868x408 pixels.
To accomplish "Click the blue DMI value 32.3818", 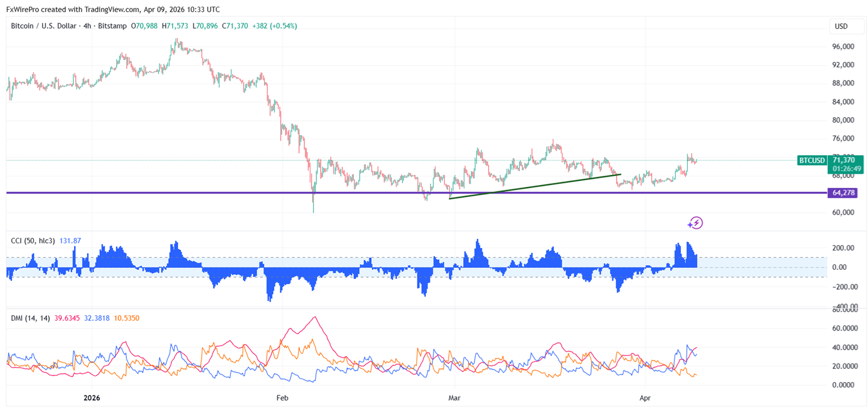I will 96,318.
